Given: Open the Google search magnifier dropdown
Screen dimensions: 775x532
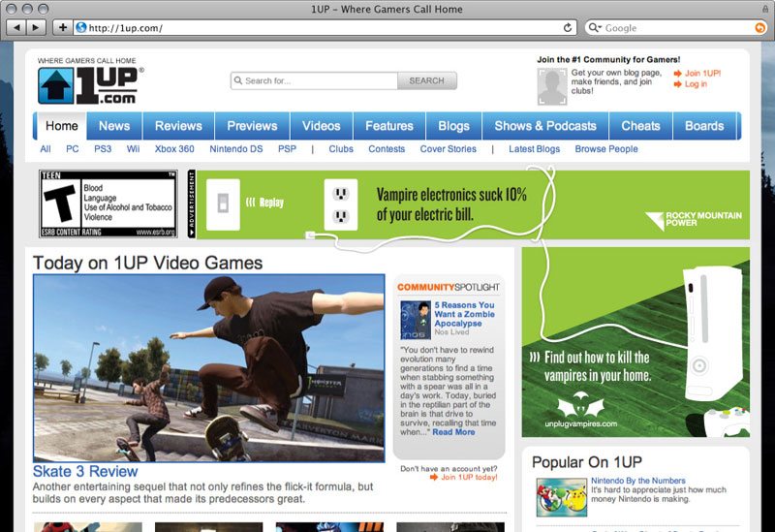Looking at the screenshot, I should point(594,28).
